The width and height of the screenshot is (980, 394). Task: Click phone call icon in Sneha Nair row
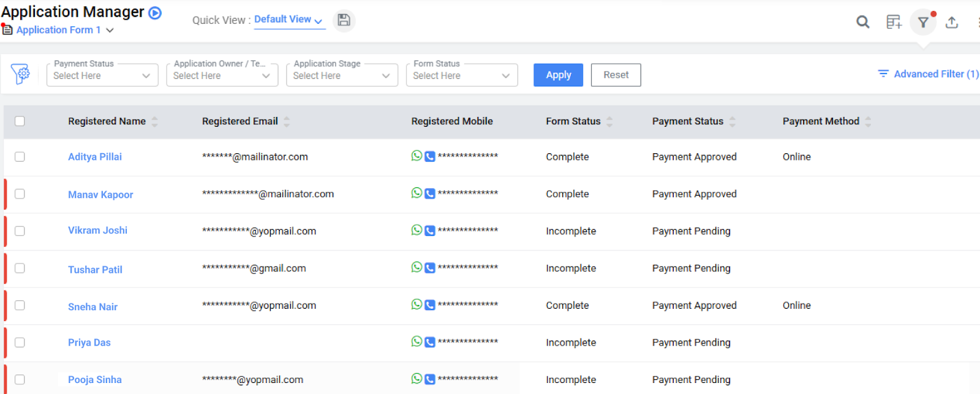pyautogui.click(x=430, y=305)
